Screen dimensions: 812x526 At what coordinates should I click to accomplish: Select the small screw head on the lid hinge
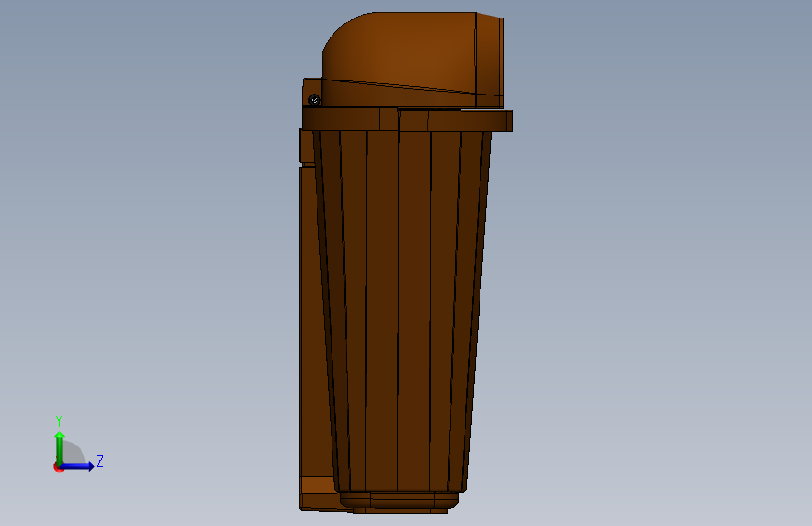(315, 100)
